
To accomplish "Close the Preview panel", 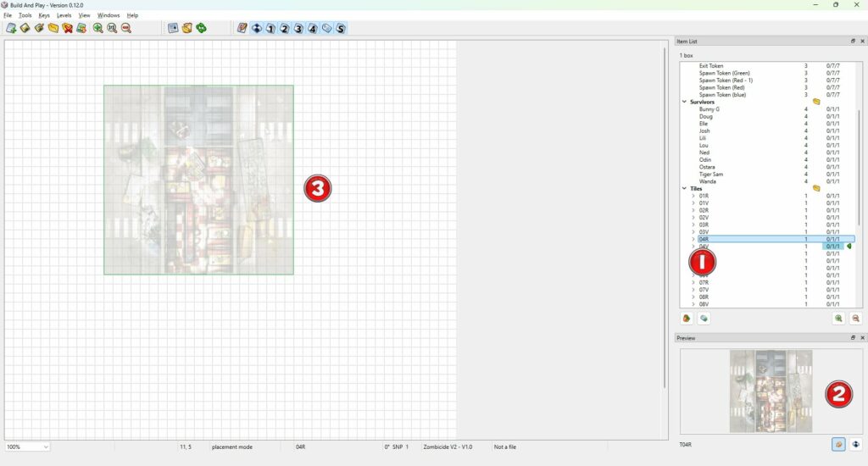I will tap(862, 337).
